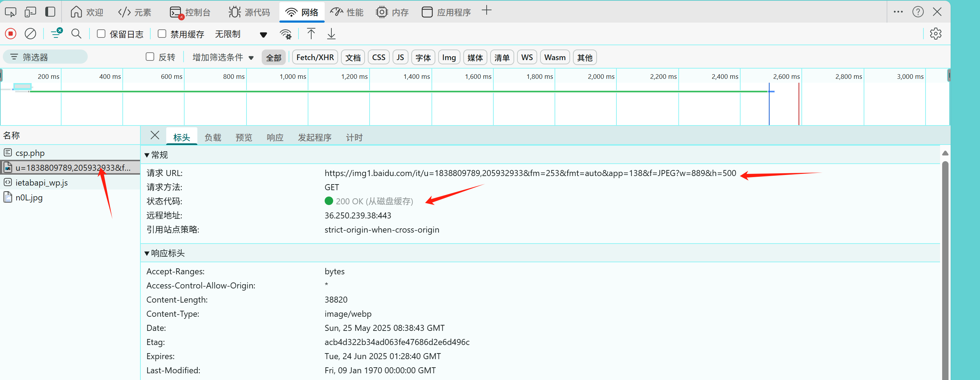Switch to the 元素 elements tab
Screen dimensions: 980x380
(x=135, y=12)
